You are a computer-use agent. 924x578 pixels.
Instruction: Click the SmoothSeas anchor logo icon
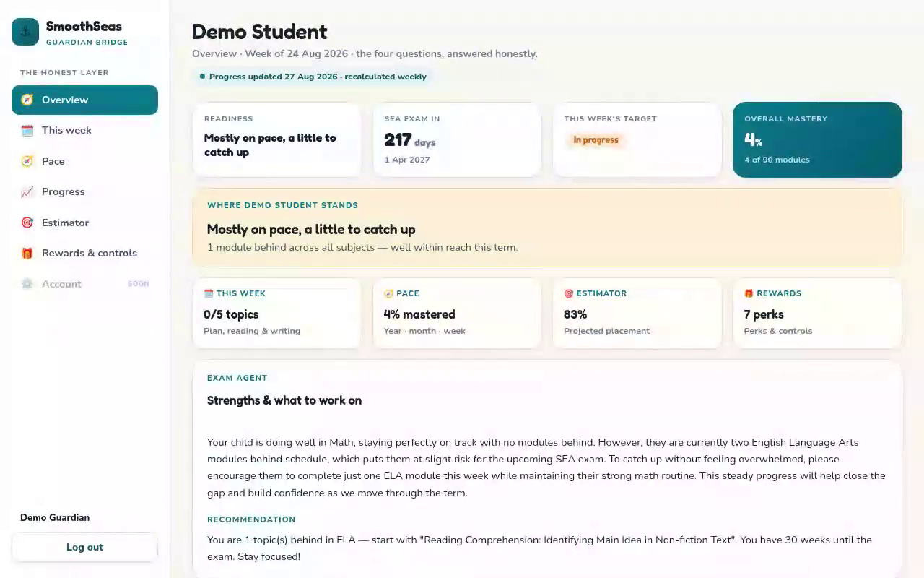[25, 32]
